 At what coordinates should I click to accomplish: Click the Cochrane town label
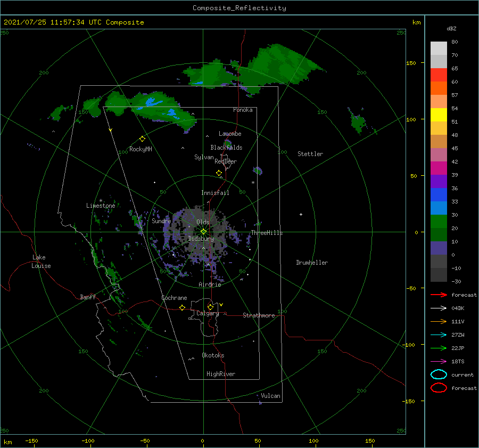(174, 298)
